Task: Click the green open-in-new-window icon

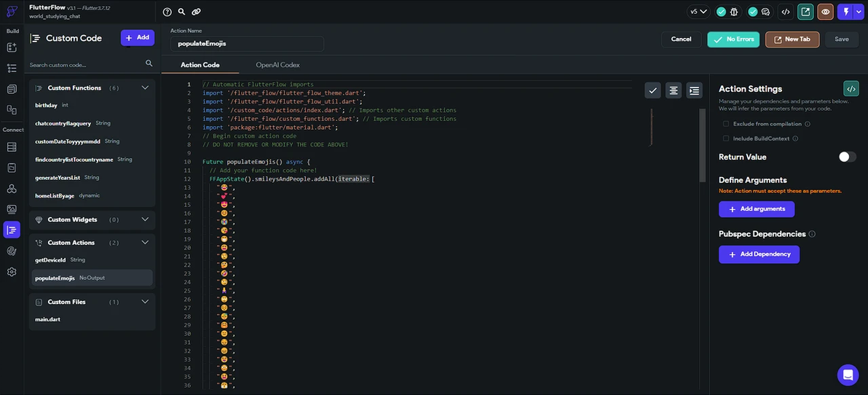Action: point(805,12)
